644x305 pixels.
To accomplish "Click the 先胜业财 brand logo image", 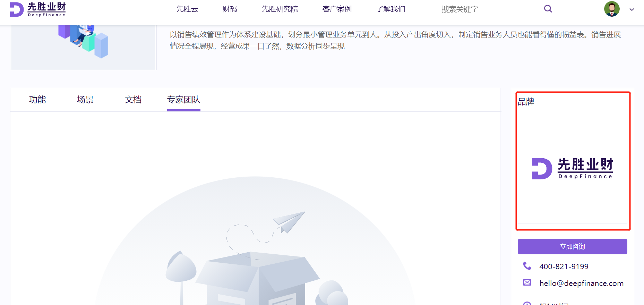I will 573,169.
